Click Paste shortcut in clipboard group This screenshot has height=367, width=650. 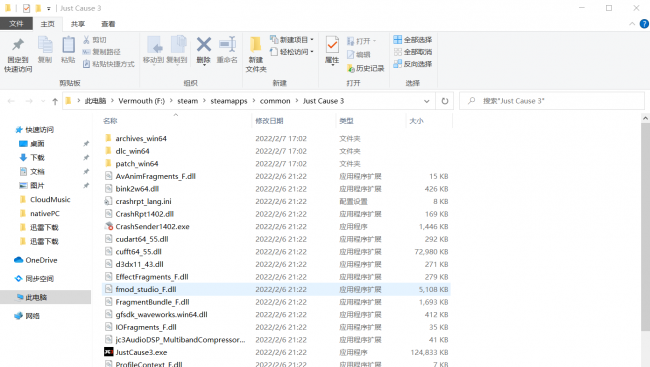(109, 64)
